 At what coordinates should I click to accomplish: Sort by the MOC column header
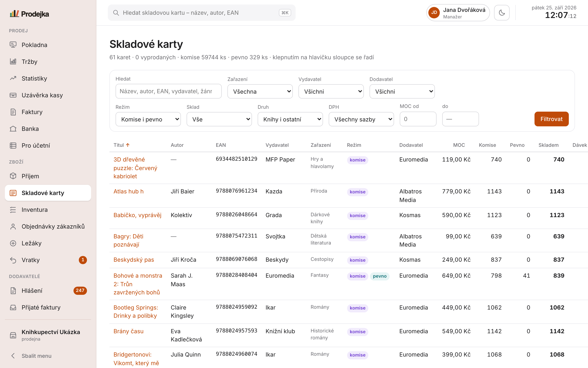pos(459,145)
